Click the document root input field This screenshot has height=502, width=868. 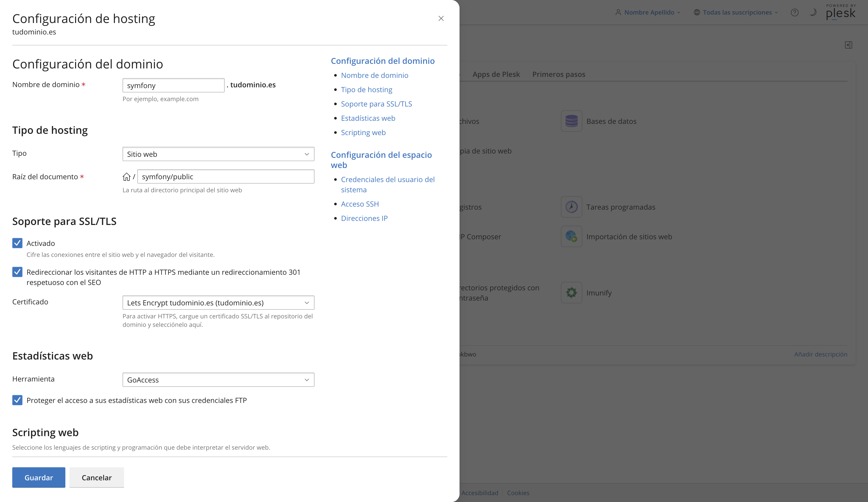(x=226, y=176)
